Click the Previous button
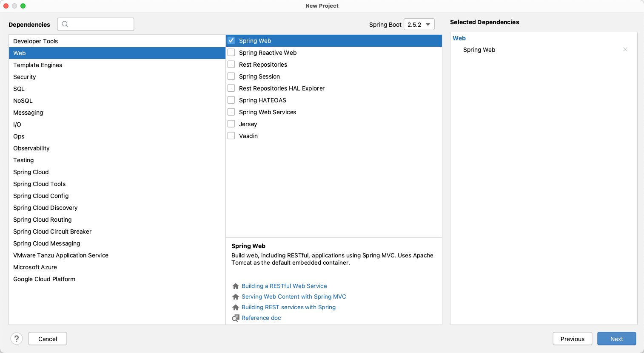644x353 pixels. 573,339
